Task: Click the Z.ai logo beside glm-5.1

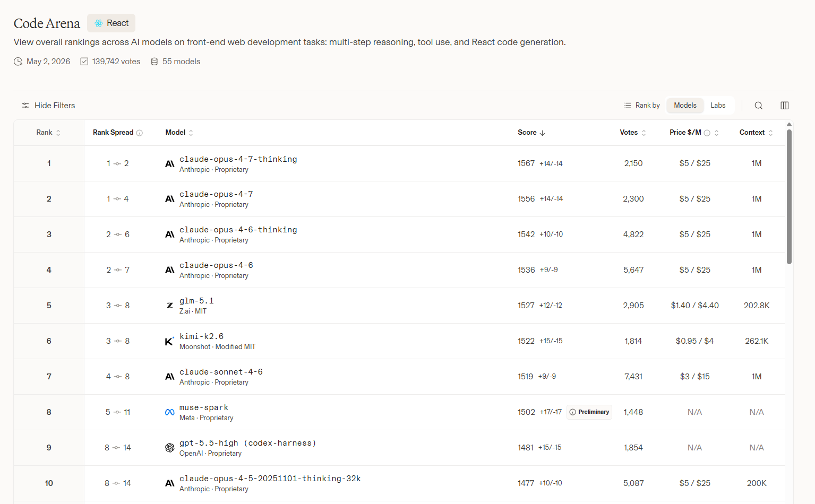Action: (169, 306)
